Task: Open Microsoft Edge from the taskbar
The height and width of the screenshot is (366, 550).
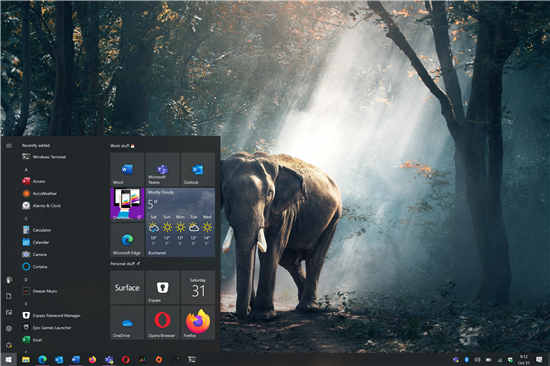Action: point(42,359)
